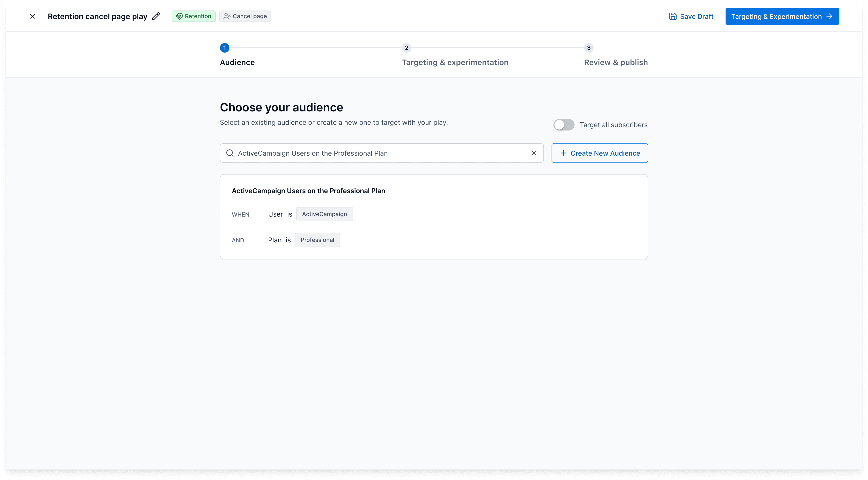Go to step 1 Audience
Screen dimensions: 868x480
pos(237,62)
